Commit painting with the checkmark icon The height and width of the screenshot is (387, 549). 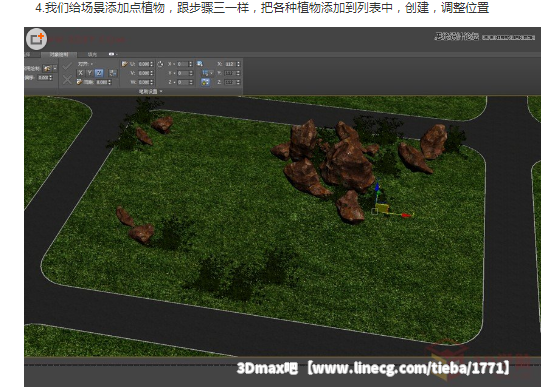tap(67, 66)
